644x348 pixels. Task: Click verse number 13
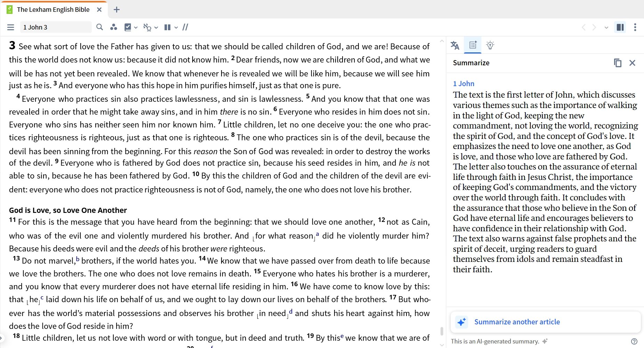16,258
